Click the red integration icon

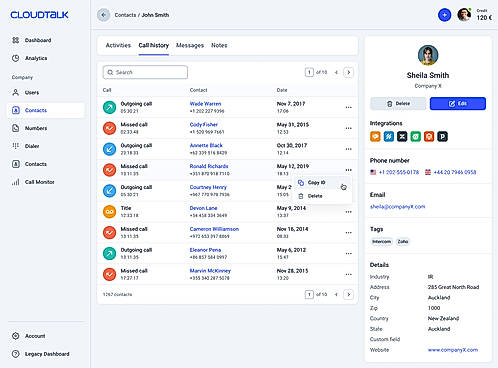coord(429,136)
